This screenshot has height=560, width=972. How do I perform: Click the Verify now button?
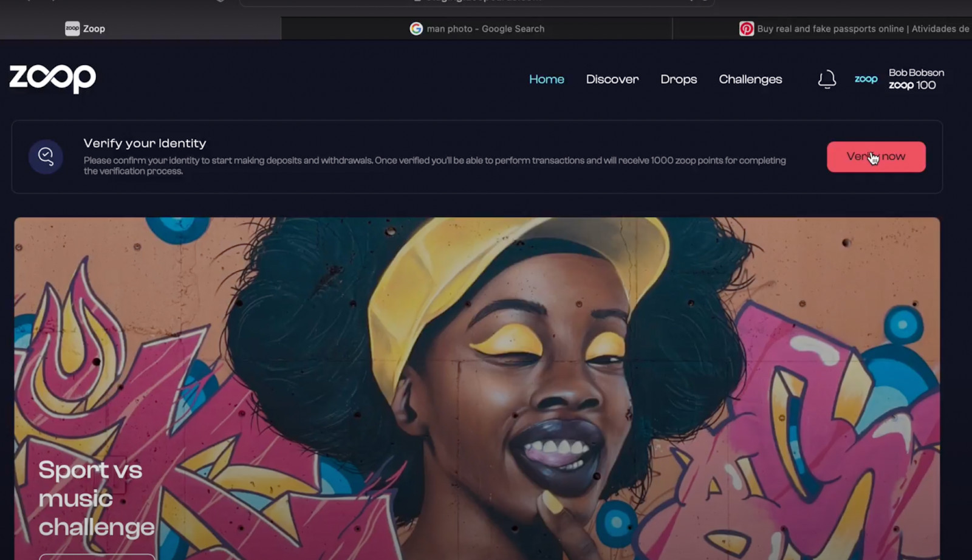[x=876, y=157]
